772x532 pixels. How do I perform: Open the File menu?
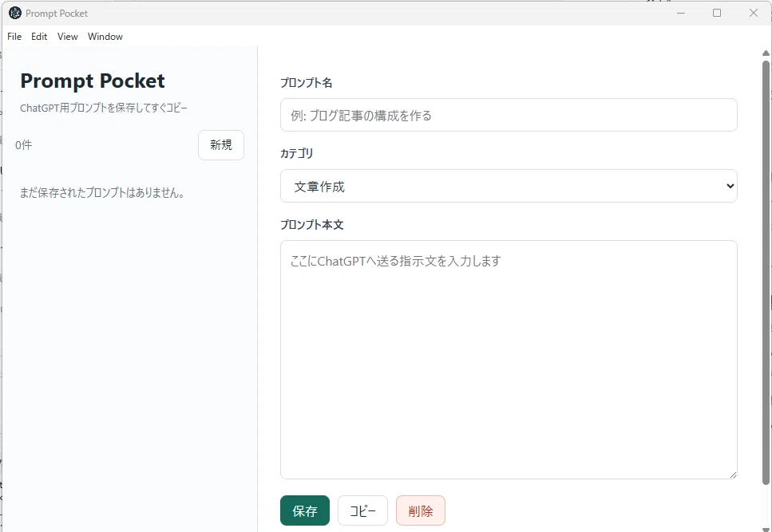point(14,37)
